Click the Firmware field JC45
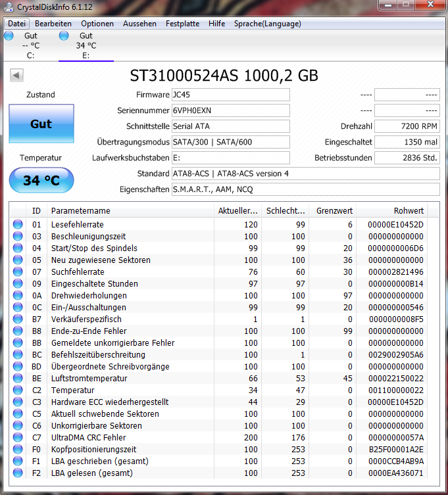 click(231, 95)
